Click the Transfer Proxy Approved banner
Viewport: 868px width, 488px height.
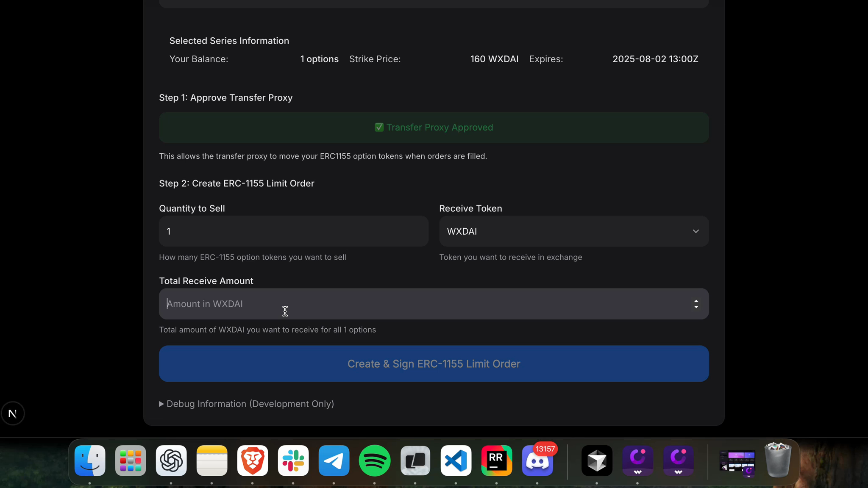(433, 127)
